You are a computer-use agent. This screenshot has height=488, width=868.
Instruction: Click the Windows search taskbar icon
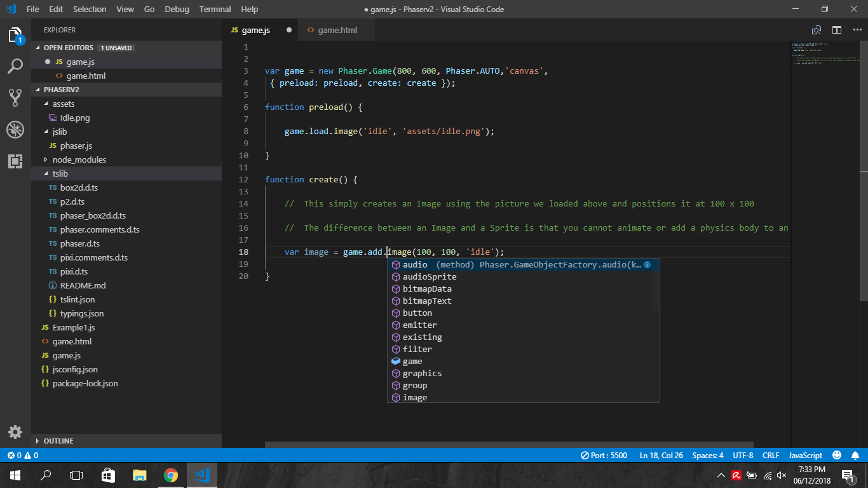tap(46, 475)
